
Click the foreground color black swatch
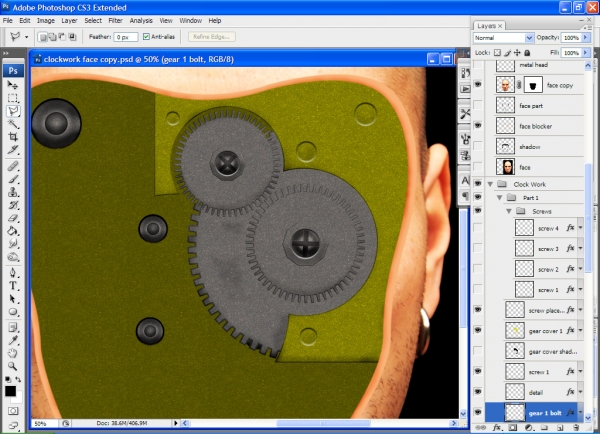click(10, 391)
